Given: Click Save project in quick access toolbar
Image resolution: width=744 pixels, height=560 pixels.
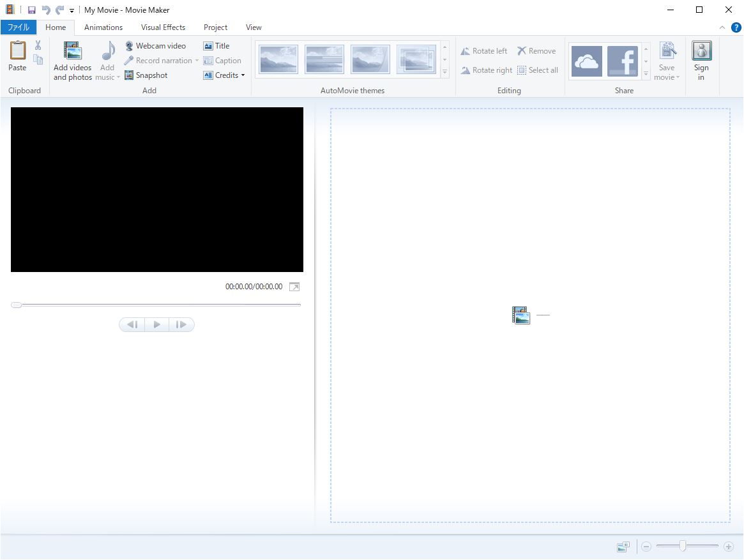Looking at the screenshot, I should click(32, 10).
